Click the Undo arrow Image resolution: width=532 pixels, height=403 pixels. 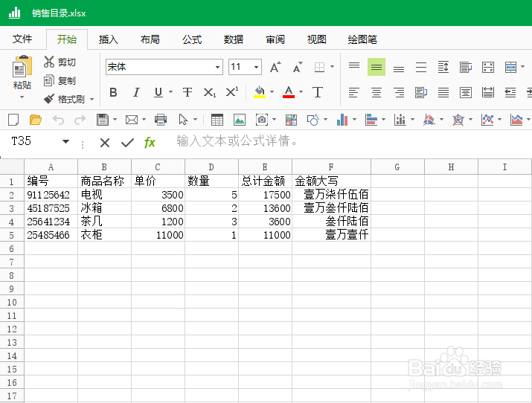pos(58,120)
